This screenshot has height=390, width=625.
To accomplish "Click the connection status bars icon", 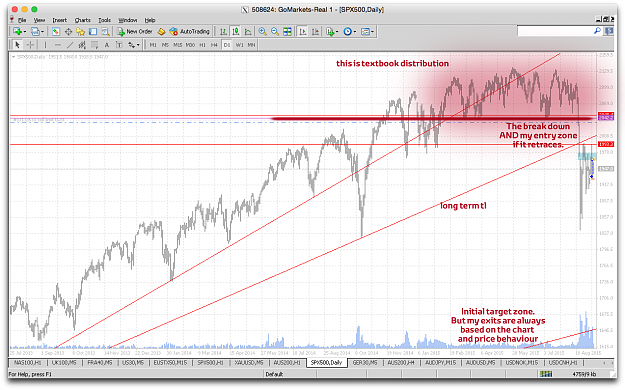I will tap(546, 374).
